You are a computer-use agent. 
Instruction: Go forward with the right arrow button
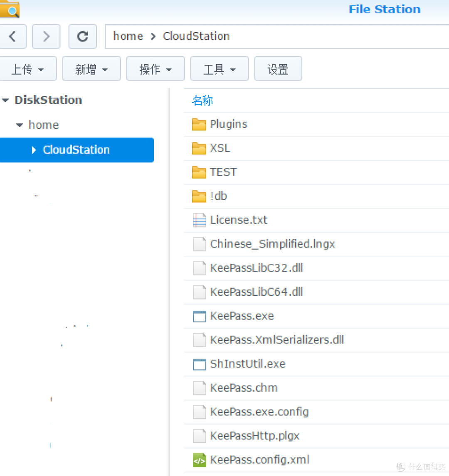coord(46,37)
